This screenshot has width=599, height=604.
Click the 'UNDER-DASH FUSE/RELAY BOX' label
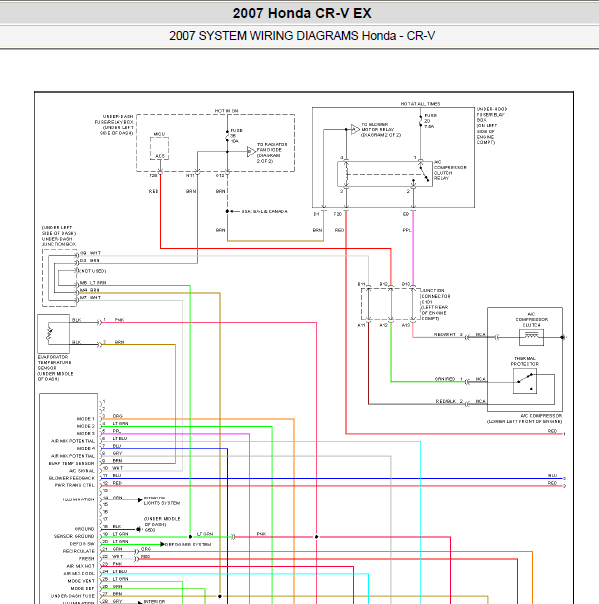(114, 125)
